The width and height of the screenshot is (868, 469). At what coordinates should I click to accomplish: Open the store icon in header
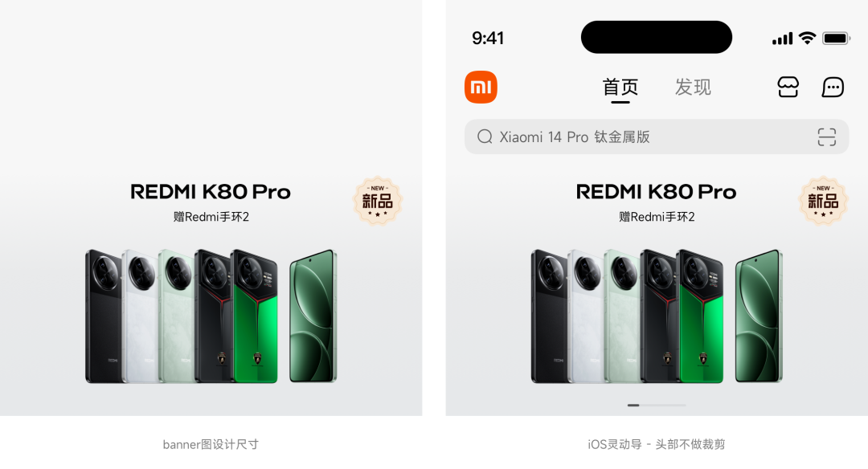click(788, 88)
